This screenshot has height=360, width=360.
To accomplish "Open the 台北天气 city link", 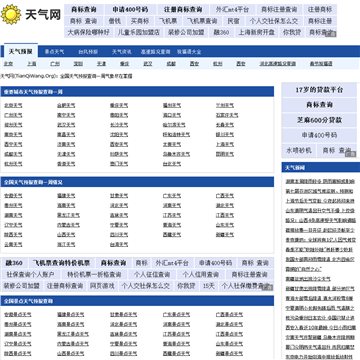I will 172,164.
